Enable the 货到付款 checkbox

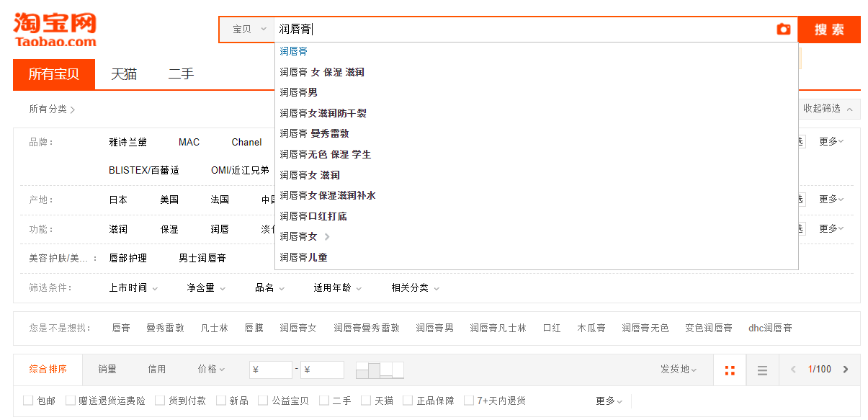point(160,401)
